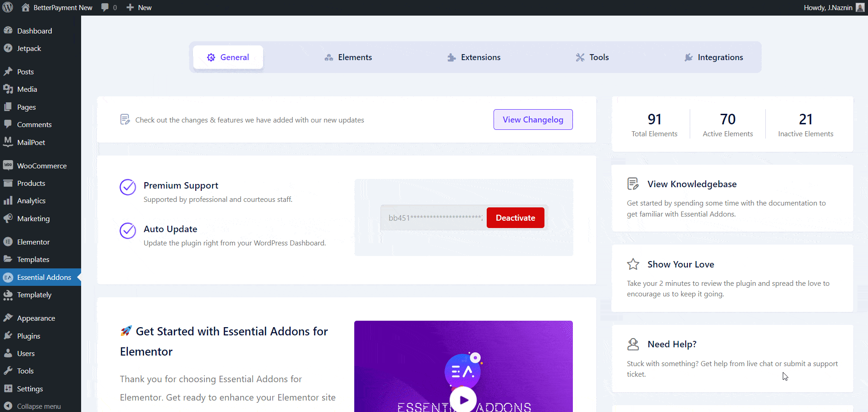The height and width of the screenshot is (412, 868).
Task: Click the View Changelog button
Action: point(533,119)
